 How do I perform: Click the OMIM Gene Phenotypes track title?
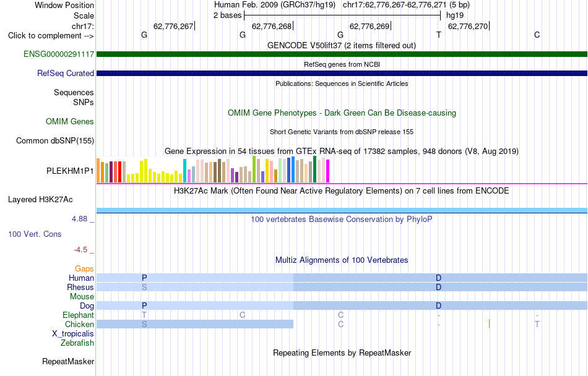pos(342,113)
